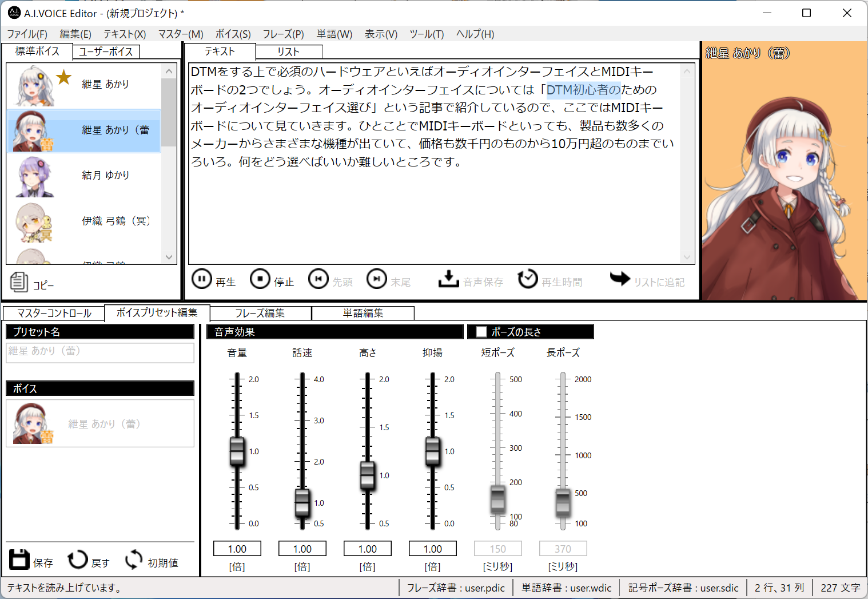Switch to the 標準ボイス tab
The width and height of the screenshot is (868, 599).
click(37, 51)
